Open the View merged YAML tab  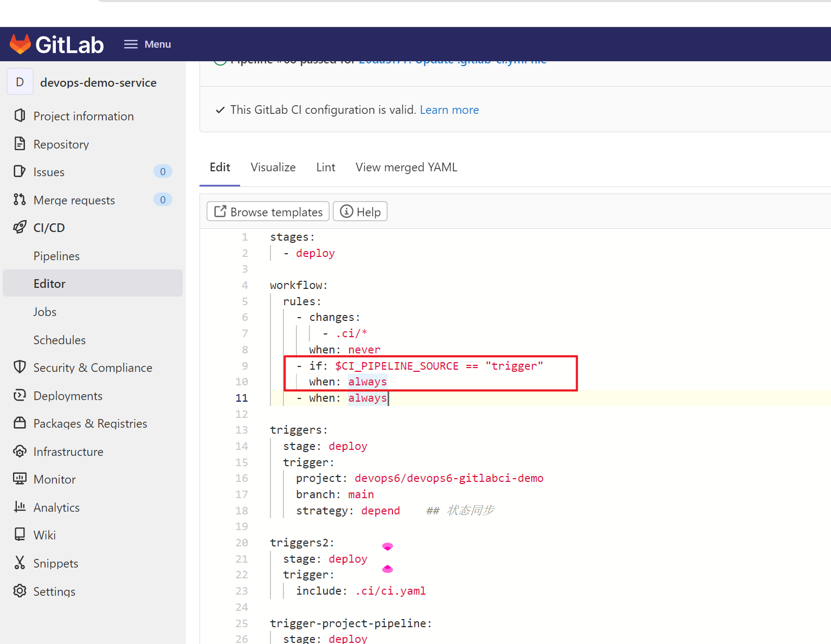coord(407,168)
